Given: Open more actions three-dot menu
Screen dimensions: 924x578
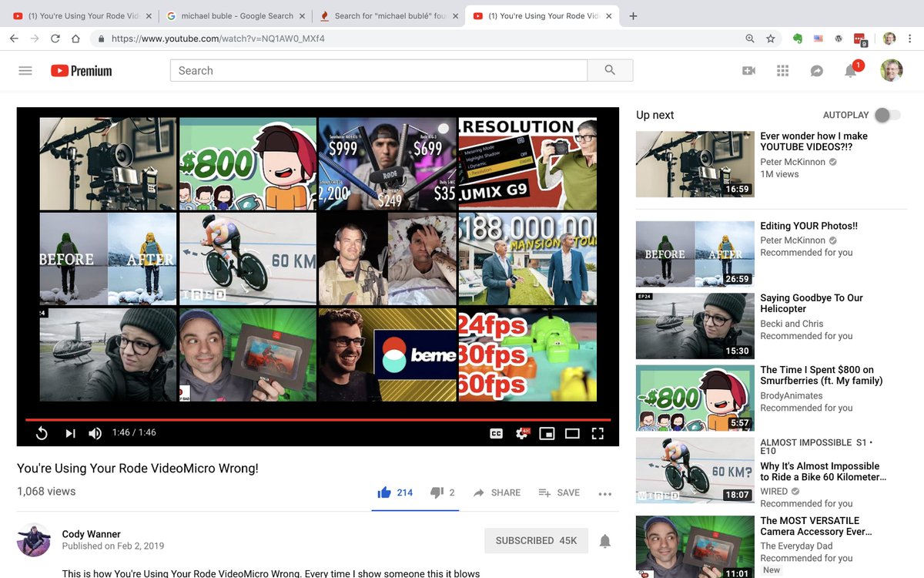Looking at the screenshot, I should (x=605, y=493).
